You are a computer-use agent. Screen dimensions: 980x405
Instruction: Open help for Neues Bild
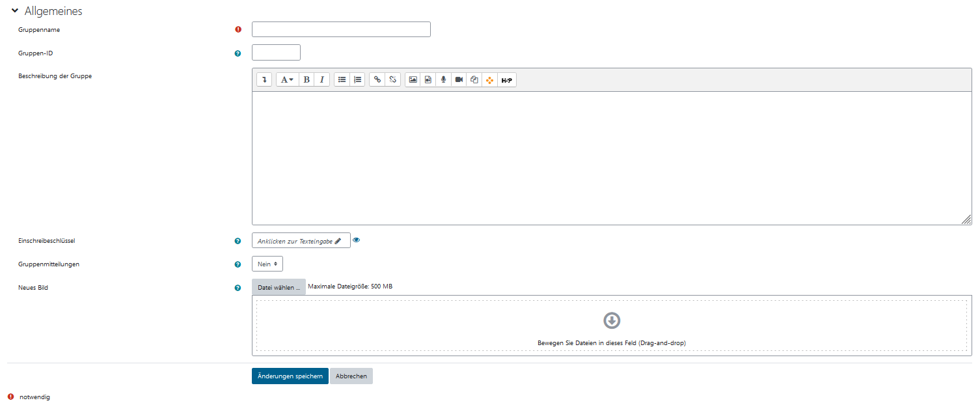[x=238, y=288]
